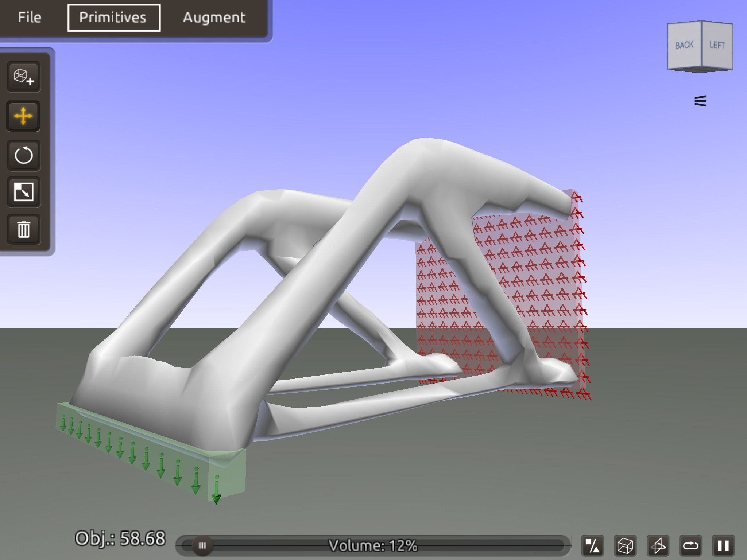
Task: Expand the three-line options menu
Action: click(x=700, y=101)
